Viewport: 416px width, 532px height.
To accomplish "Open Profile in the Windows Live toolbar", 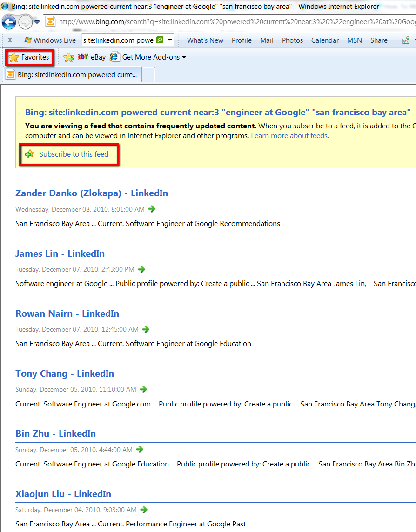I will click(242, 40).
